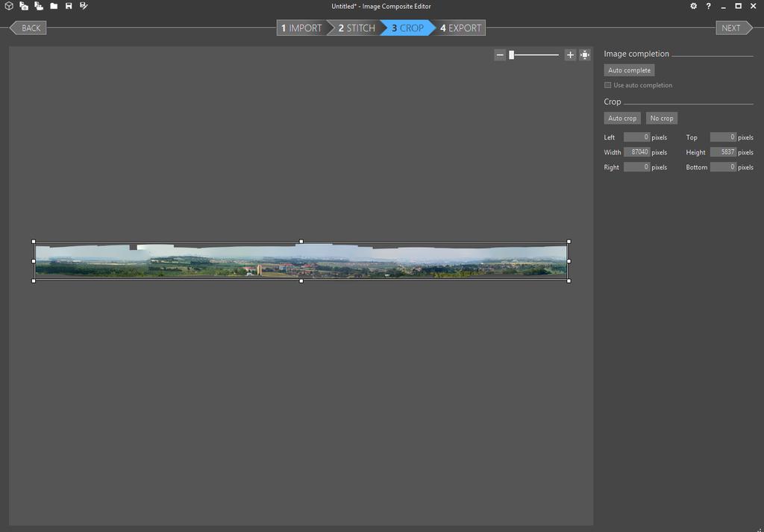Screen dimensions: 764x532
Task: Click the Top pixels input field
Action: tap(723, 137)
